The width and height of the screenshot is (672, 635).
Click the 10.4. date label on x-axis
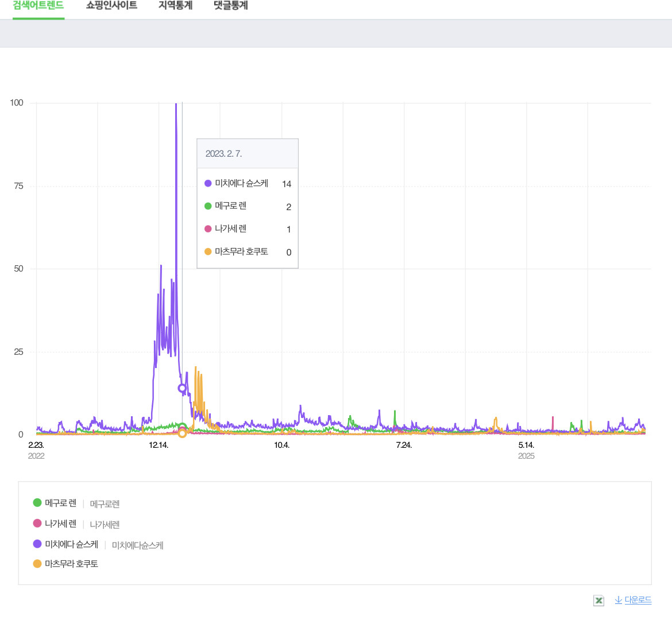281,445
